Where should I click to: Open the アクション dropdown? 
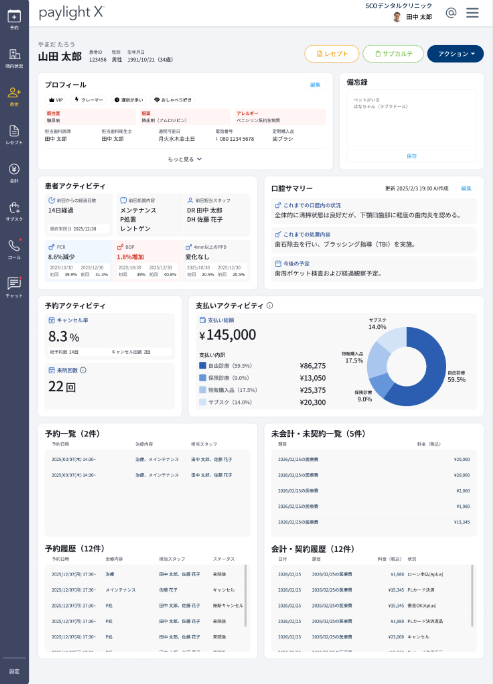[x=455, y=54]
